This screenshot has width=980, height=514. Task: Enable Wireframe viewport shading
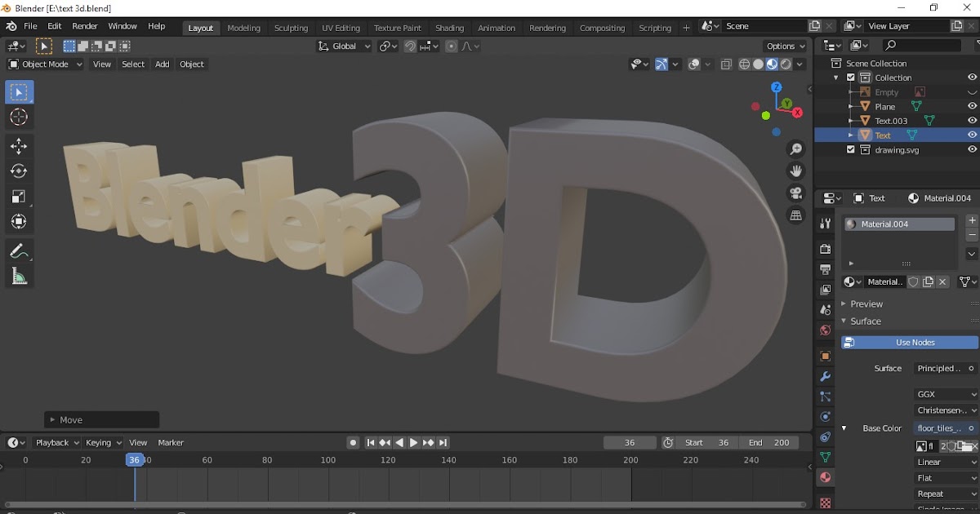pyautogui.click(x=744, y=64)
